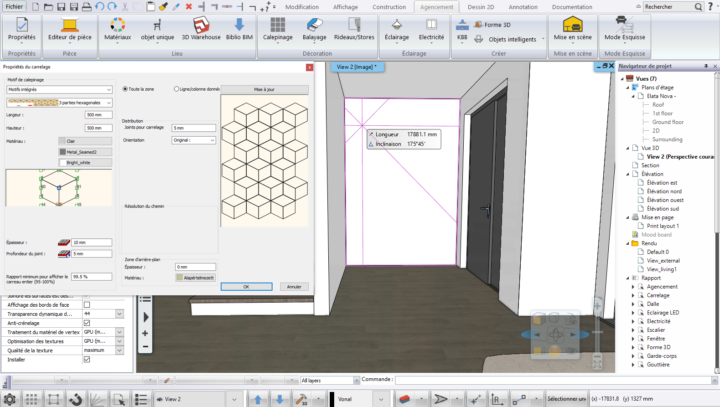The width and height of the screenshot is (720, 407).
Task: Click the KBB kitchen icon
Action: [x=462, y=30]
